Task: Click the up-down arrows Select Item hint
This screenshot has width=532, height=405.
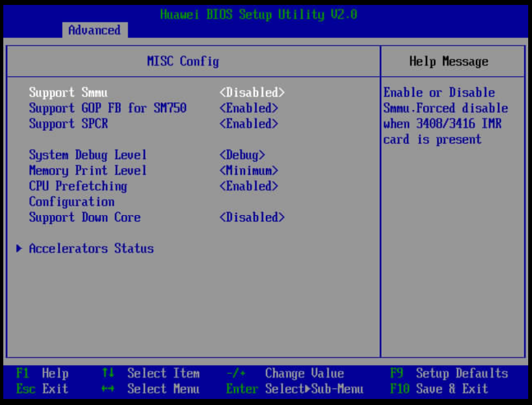Action: tap(151, 373)
